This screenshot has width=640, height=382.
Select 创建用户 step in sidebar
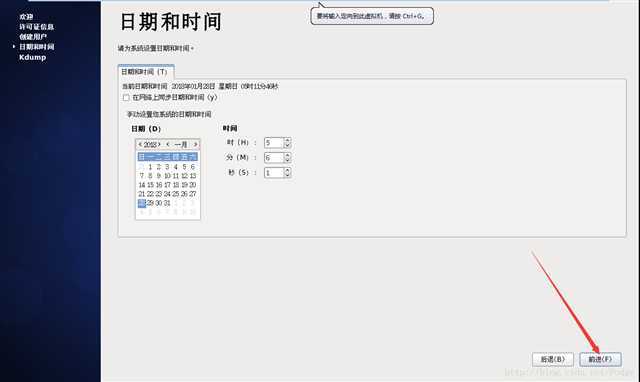coord(33,37)
